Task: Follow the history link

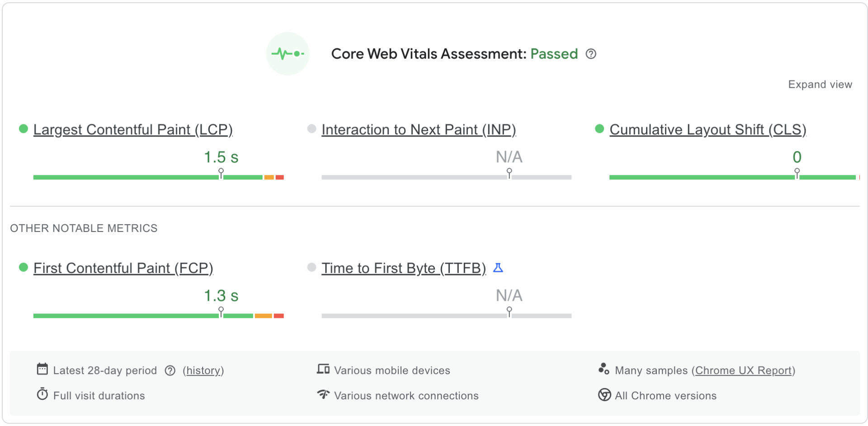Action: pos(203,371)
